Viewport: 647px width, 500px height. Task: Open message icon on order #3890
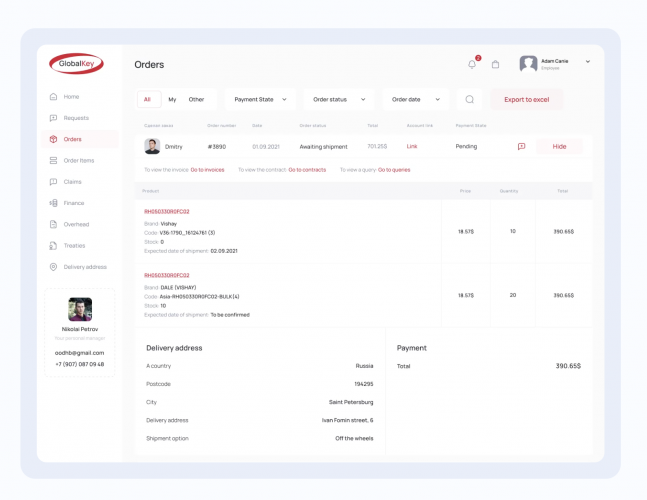click(x=522, y=146)
